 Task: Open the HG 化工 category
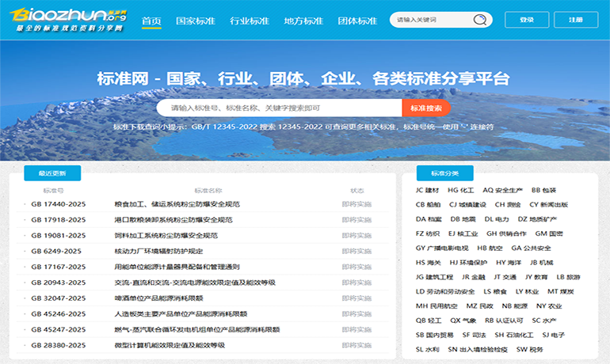tap(460, 191)
